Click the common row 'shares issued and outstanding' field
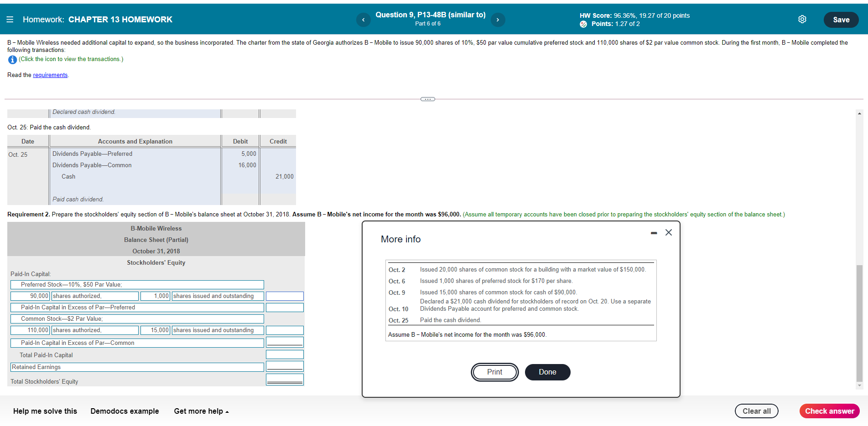 tap(218, 330)
